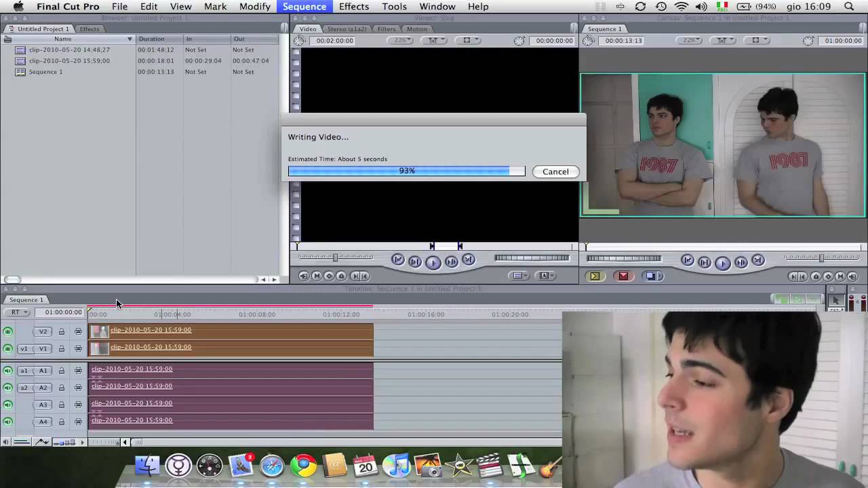The height and width of the screenshot is (488, 868).
Task: Open the Modify menu
Action: pos(255,6)
